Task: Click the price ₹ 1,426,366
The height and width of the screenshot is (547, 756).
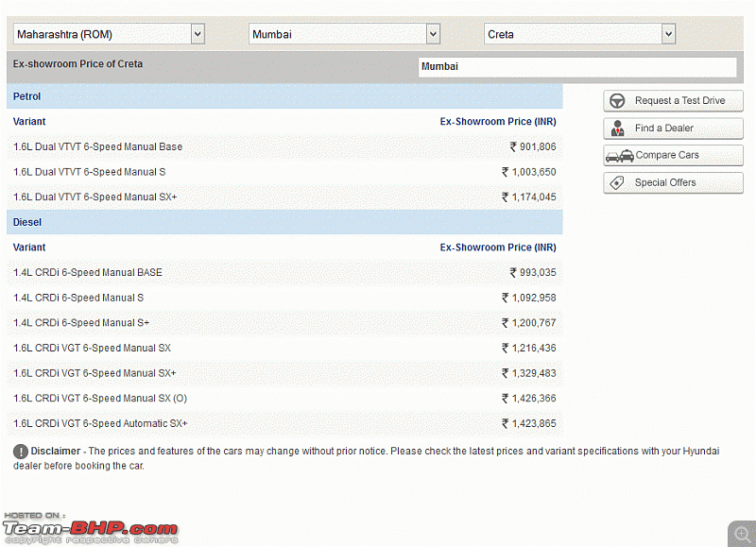Action: point(529,399)
